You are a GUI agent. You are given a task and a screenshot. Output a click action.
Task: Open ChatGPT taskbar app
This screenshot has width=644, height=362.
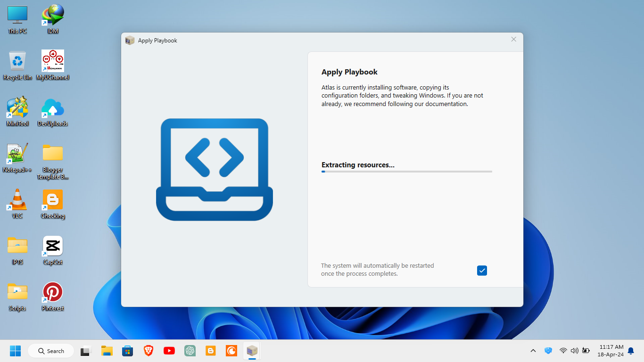coord(190,351)
